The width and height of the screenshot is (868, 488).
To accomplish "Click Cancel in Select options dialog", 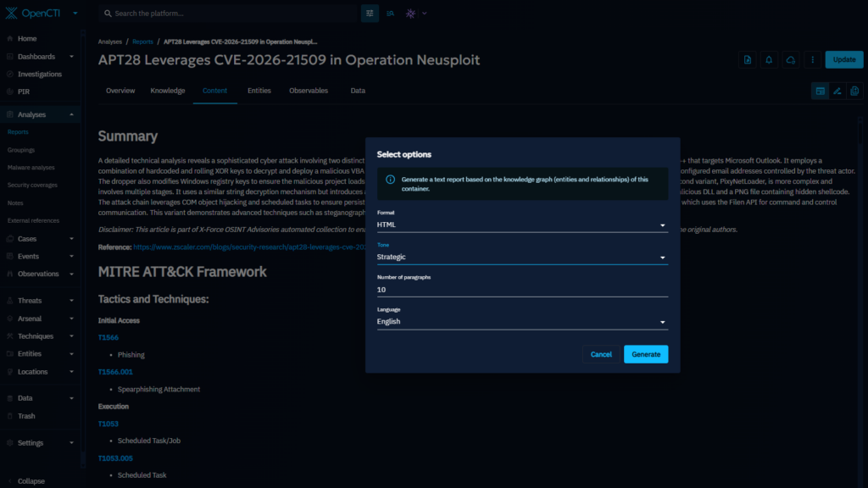I will point(601,354).
